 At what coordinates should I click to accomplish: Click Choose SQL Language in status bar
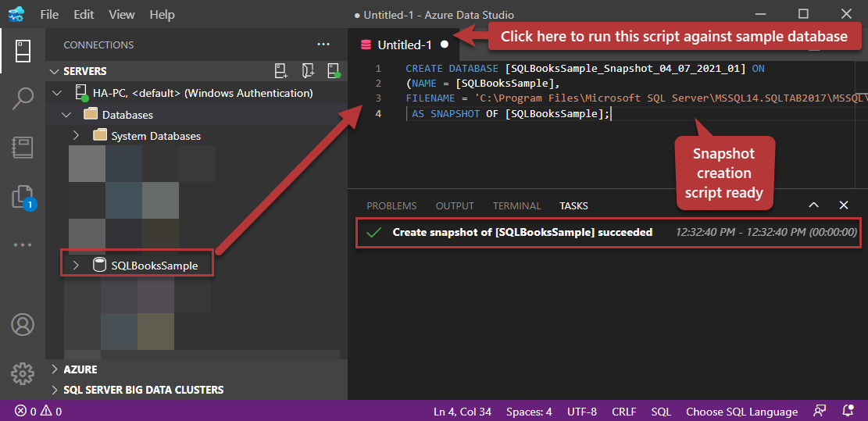(741, 412)
